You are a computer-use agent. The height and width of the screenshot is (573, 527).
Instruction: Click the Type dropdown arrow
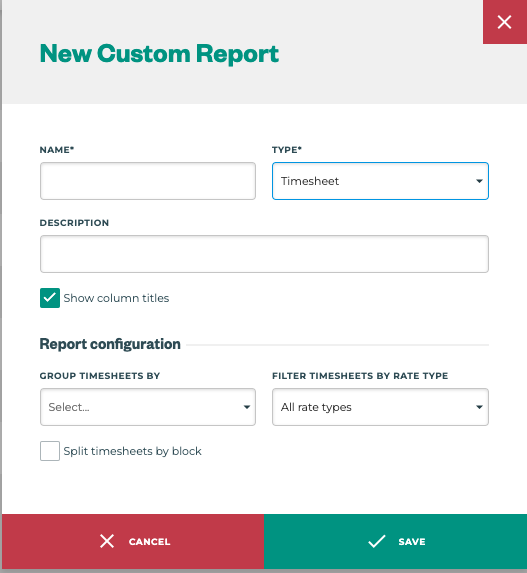point(479,181)
